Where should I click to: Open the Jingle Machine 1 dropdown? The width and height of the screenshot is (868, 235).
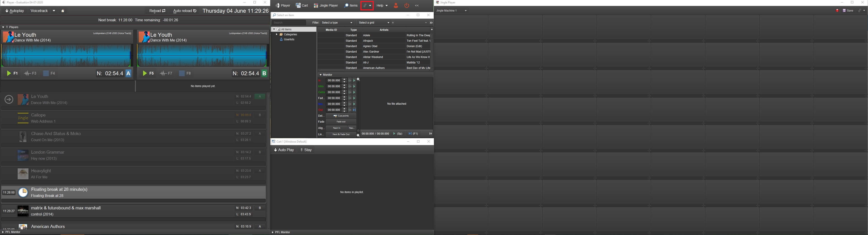[451, 11]
